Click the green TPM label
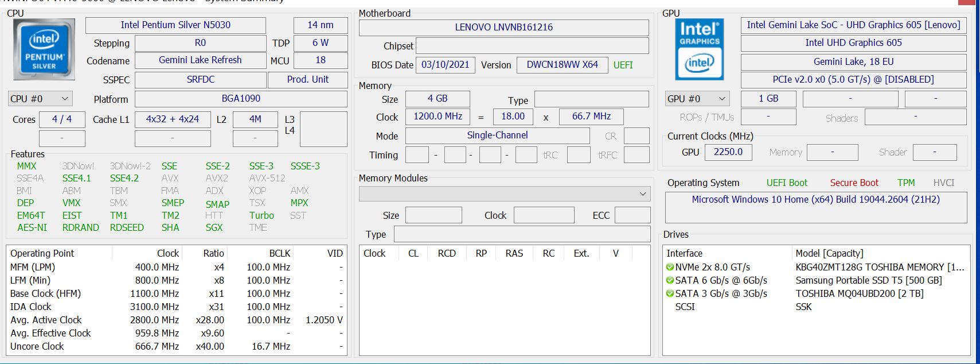This screenshot has width=980, height=364. [x=906, y=183]
